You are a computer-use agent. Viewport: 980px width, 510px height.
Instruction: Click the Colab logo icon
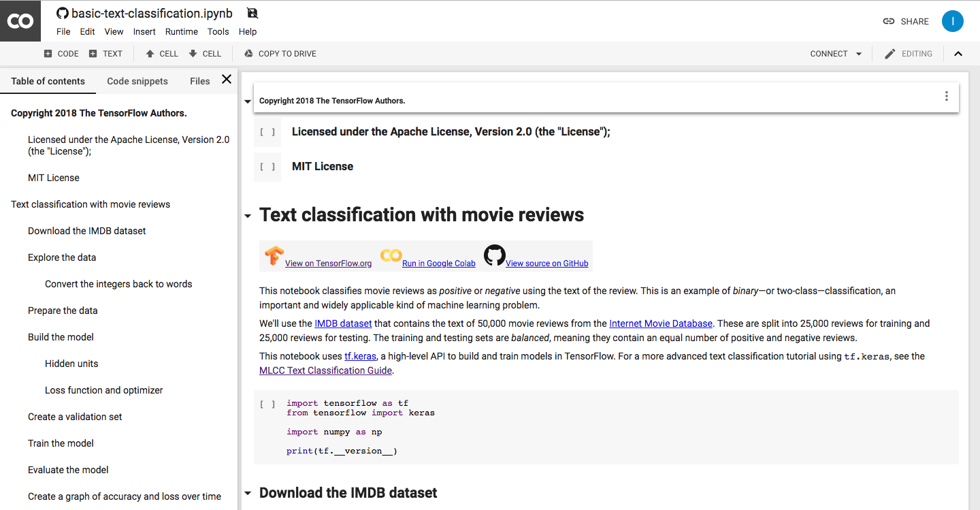tap(20, 21)
